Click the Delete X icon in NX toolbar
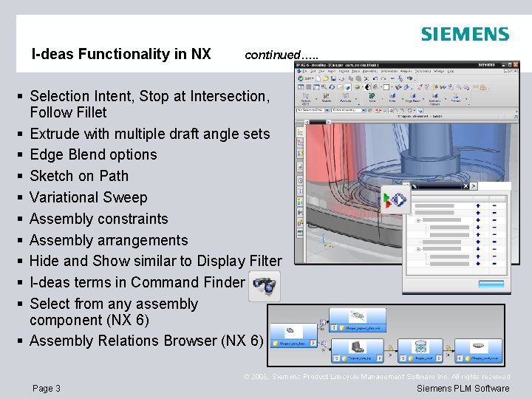The width and height of the screenshot is (532, 399). point(366,79)
